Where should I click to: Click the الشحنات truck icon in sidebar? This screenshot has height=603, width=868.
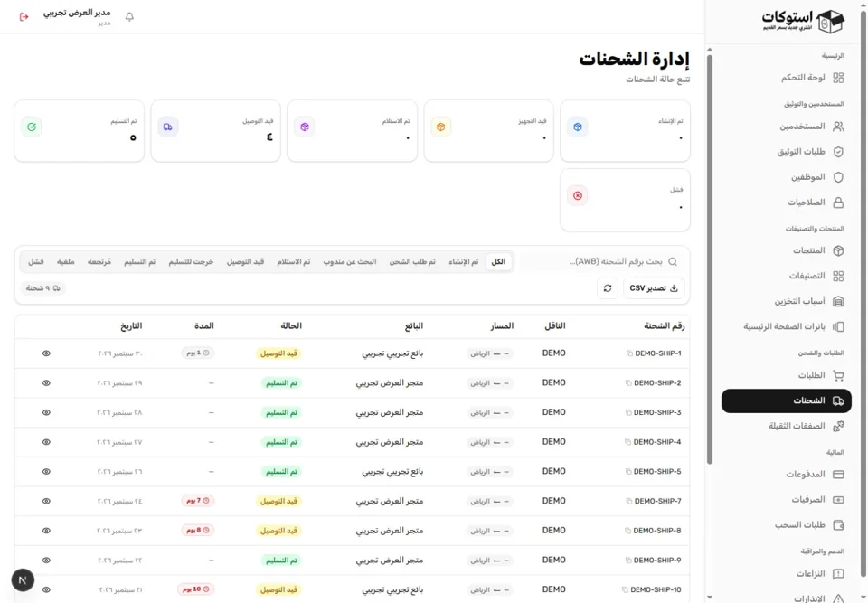click(838, 400)
